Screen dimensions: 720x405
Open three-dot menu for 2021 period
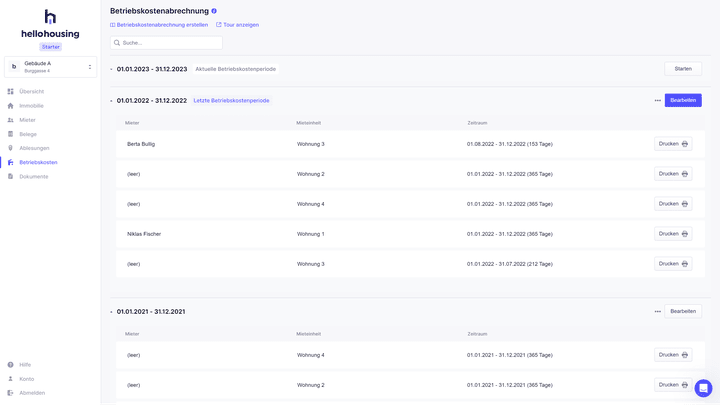[657, 311]
